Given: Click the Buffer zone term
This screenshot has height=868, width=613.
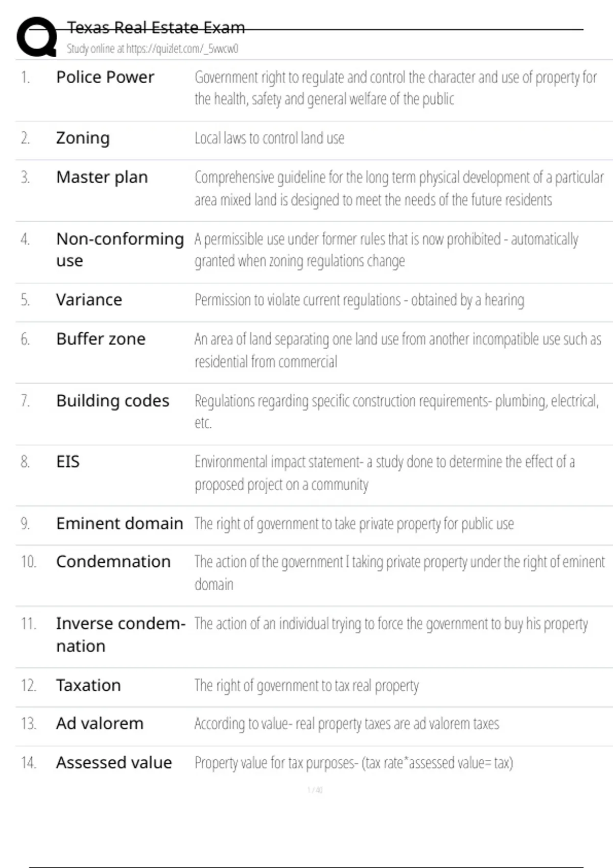Looking at the screenshot, I should point(101,339).
